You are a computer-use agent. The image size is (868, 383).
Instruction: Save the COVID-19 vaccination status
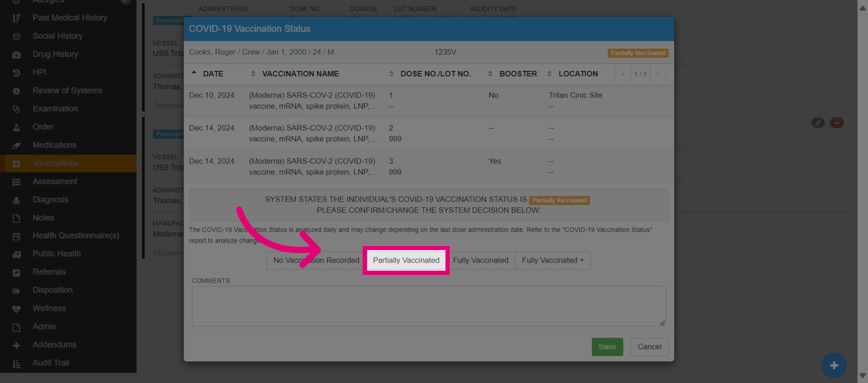click(x=607, y=346)
